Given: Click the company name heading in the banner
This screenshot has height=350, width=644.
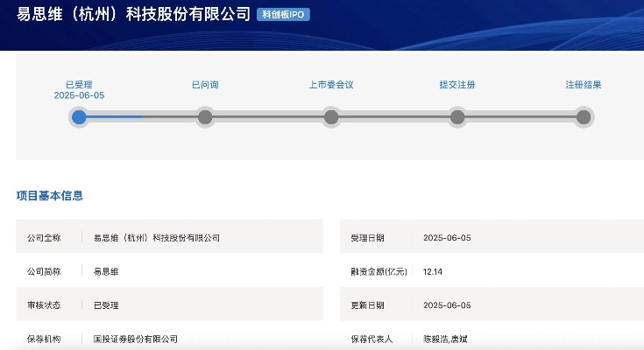Looking at the screenshot, I should click(133, 15).
